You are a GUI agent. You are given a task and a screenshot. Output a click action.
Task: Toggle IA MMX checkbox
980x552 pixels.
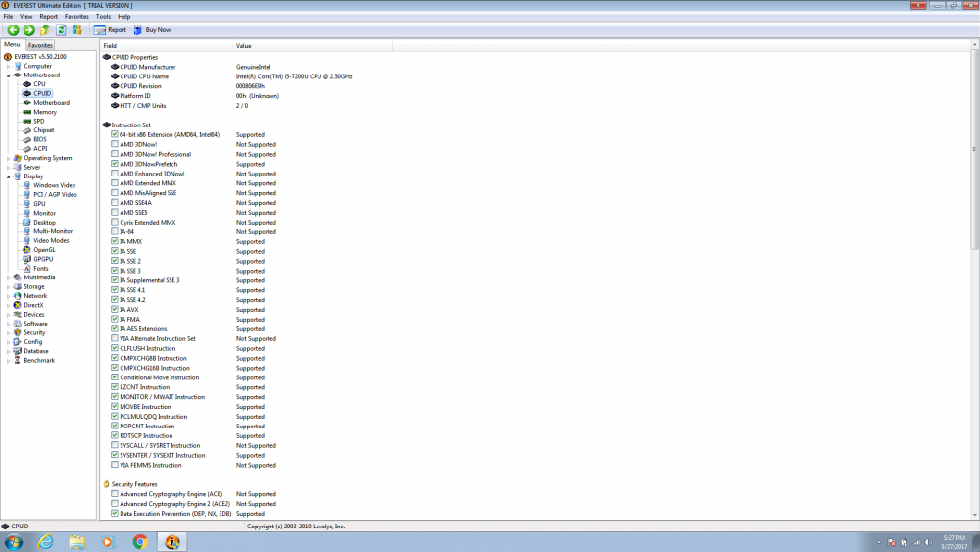click(x=115, y=240)
